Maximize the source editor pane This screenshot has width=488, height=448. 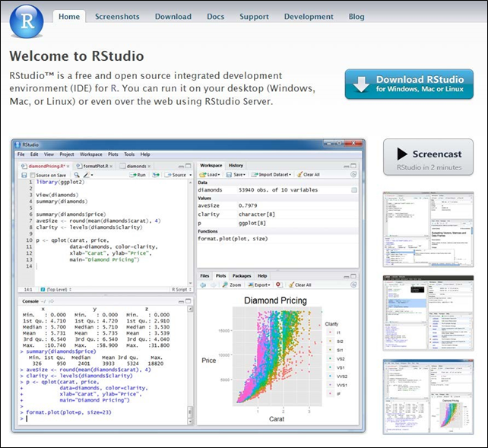pos(189,166)
